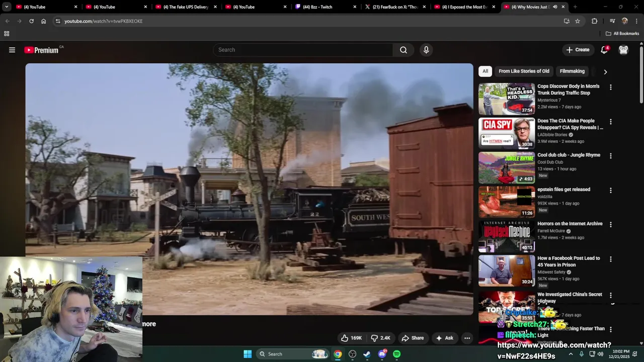Open All Bookmarks folder

pyautogui.click(x=622, y=34)
